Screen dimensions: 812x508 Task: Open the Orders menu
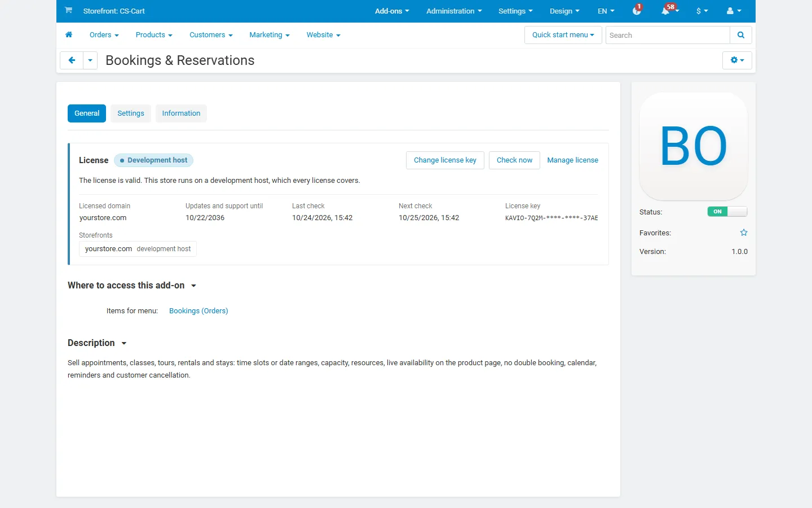pyautogui.click(x=104, y=35)
